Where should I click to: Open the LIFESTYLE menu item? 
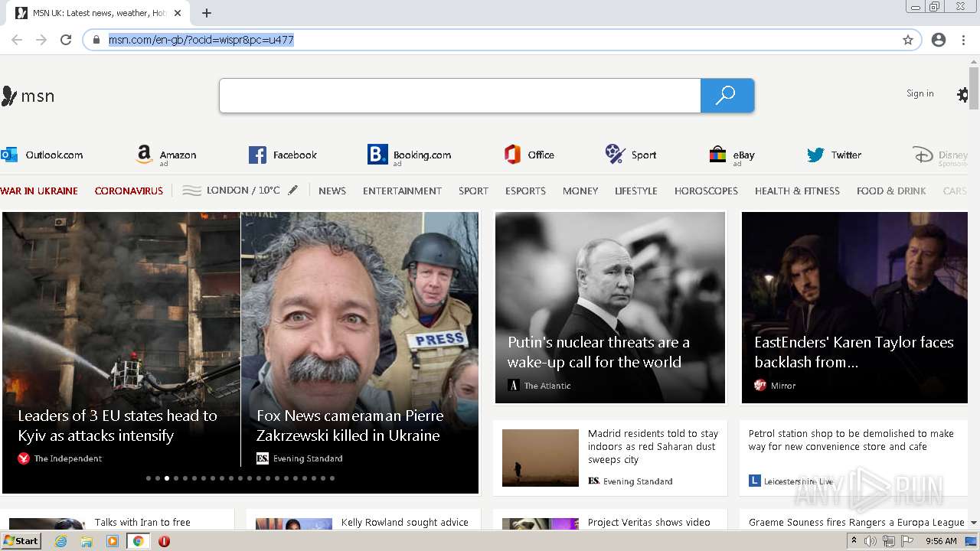635,191
